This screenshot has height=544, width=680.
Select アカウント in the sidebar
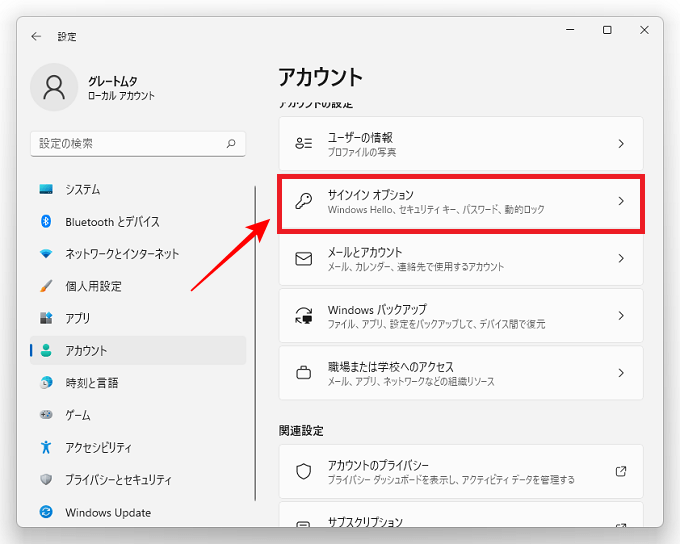138,350
